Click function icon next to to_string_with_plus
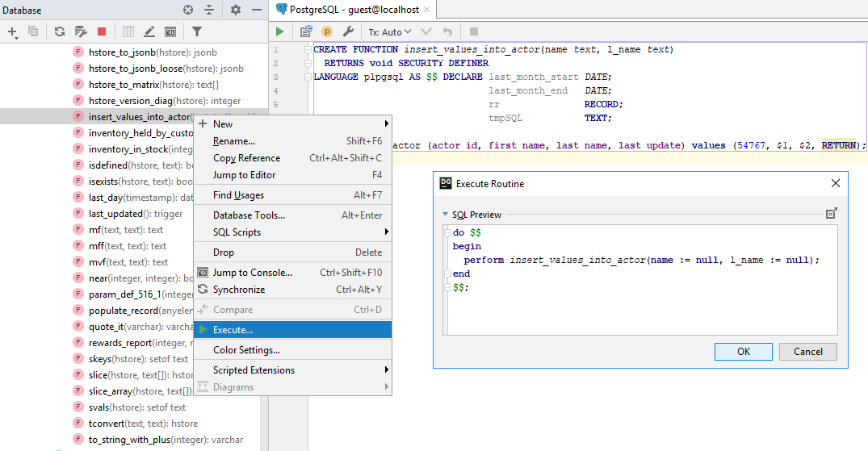This screenshot has width=868, height=451. (x=78, y=440)
